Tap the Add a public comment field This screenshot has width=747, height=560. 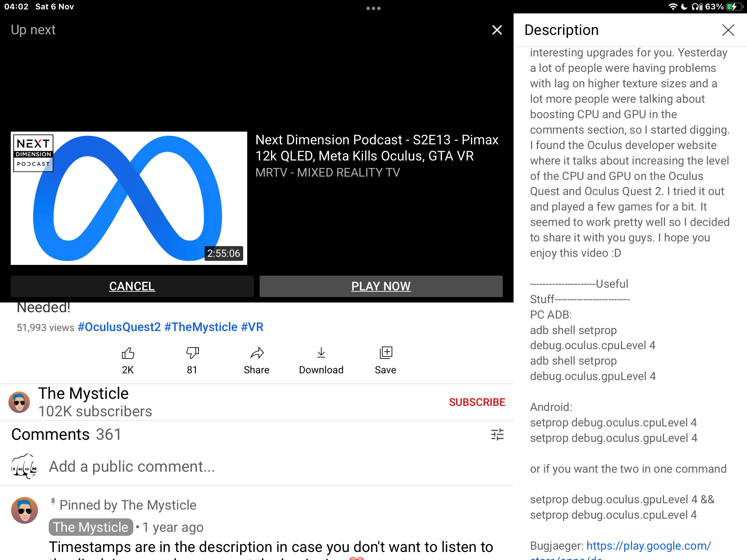pyautogui.click(x=132, y=466)
